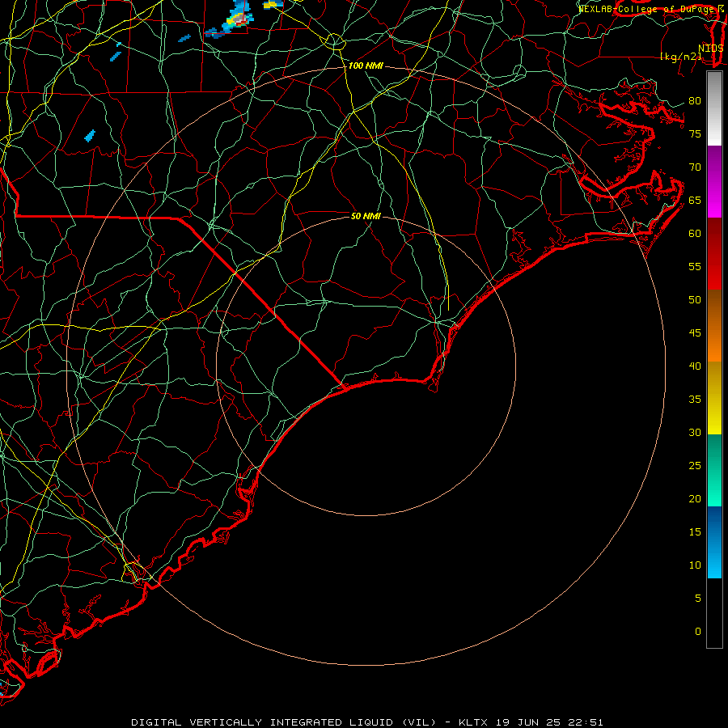
Task: Click the legend value "15"
Action: (695, 532)
